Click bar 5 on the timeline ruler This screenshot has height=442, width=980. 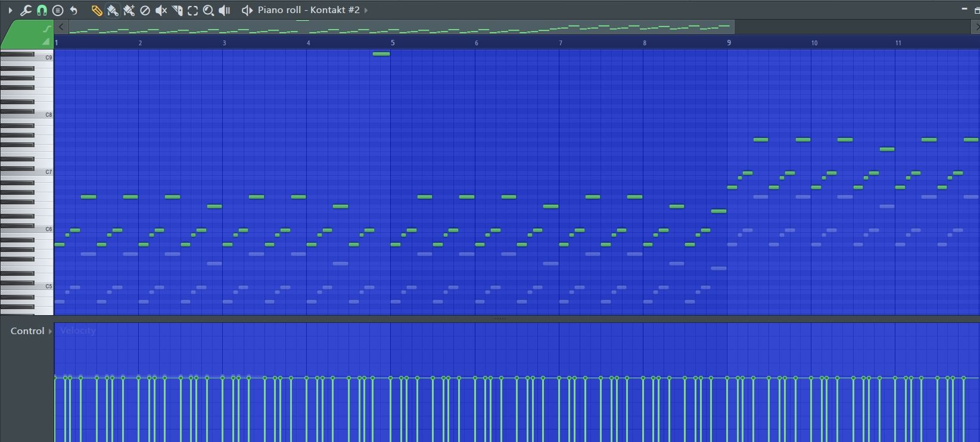393,43
